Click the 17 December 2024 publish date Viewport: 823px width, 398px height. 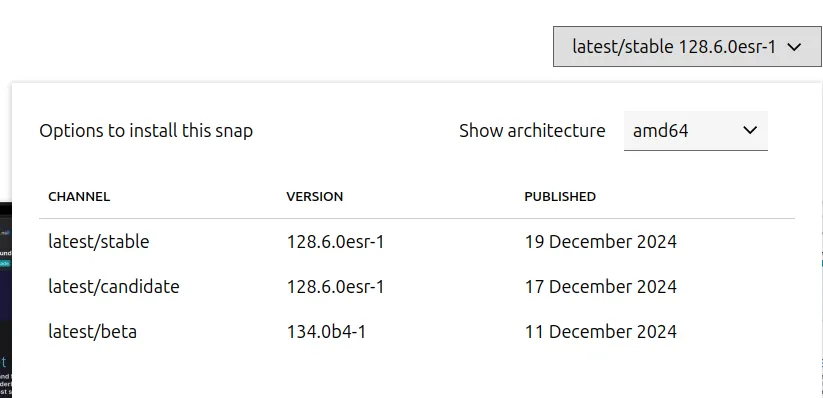click(601, 287)
